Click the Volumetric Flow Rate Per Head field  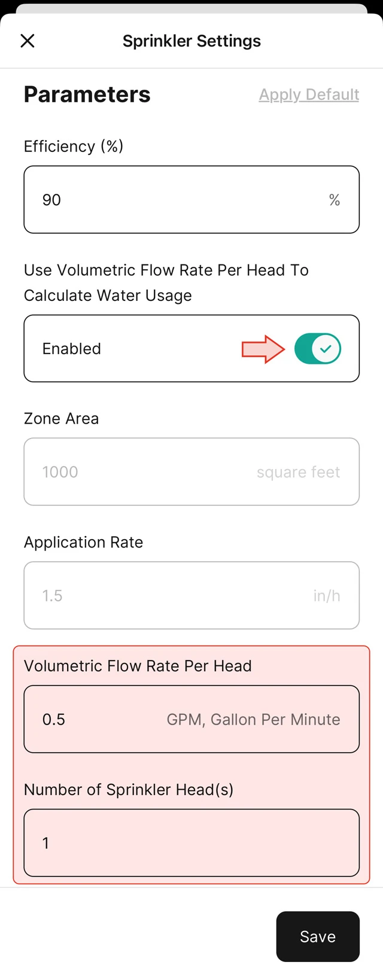191,719
